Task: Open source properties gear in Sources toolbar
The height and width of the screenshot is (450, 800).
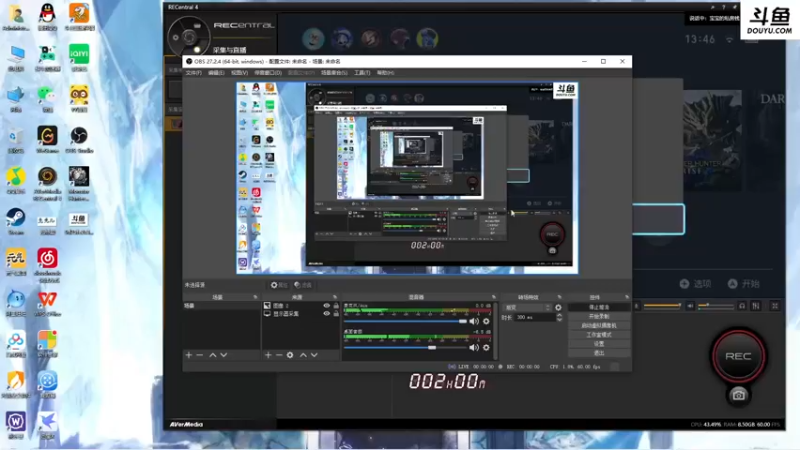Action: (x=290, y=355)
